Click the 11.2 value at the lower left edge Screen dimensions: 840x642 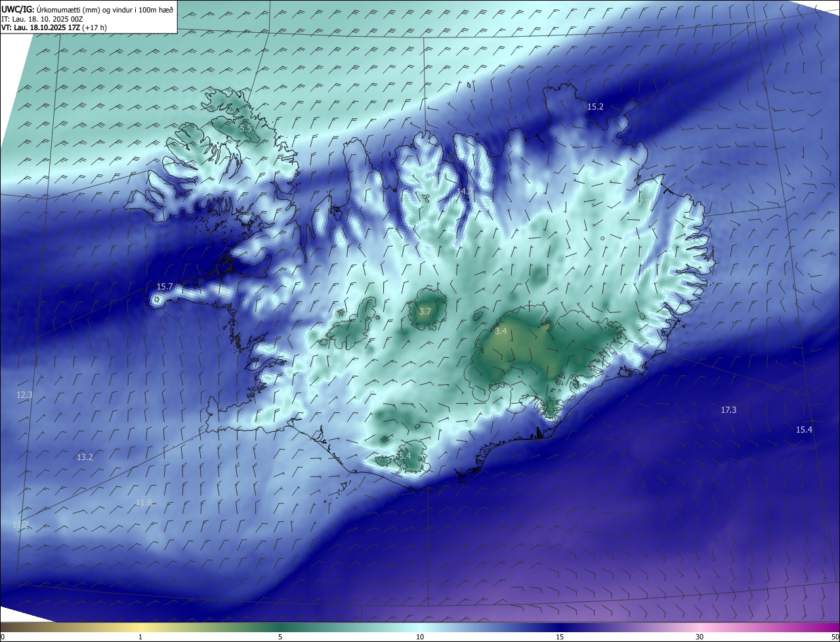20,524
